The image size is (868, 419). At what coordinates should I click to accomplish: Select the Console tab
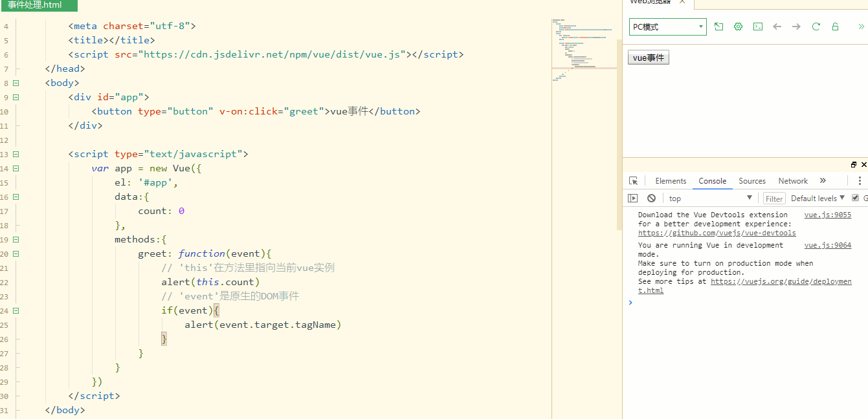coord(712,181)
